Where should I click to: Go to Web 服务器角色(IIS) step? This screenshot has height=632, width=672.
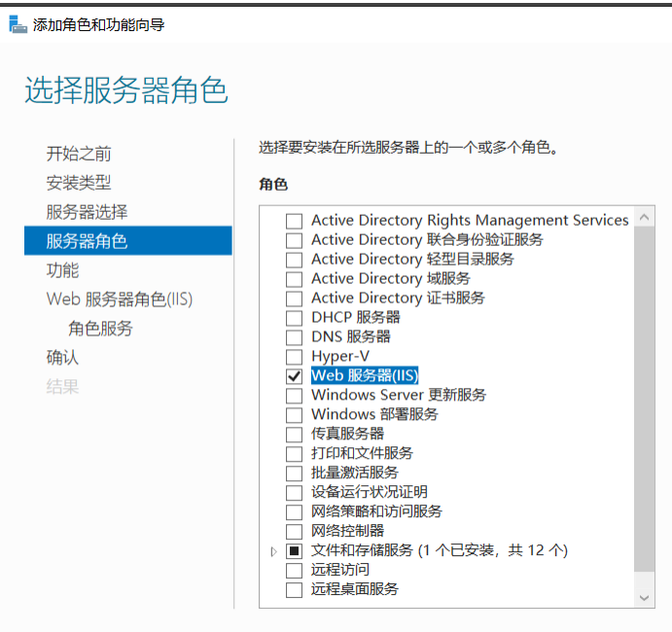pyautogui.click(x=120, y=299)
